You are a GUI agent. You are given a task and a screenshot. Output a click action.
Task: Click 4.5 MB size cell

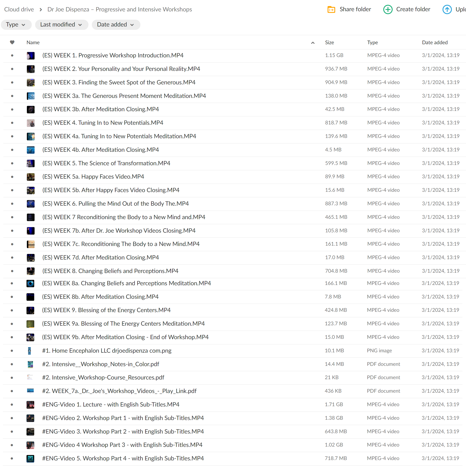333,150
